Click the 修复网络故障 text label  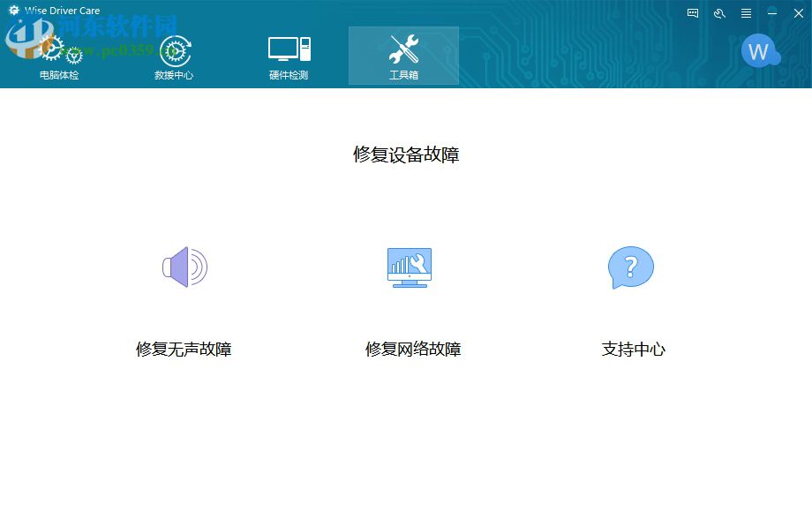(x=412, y=349)
